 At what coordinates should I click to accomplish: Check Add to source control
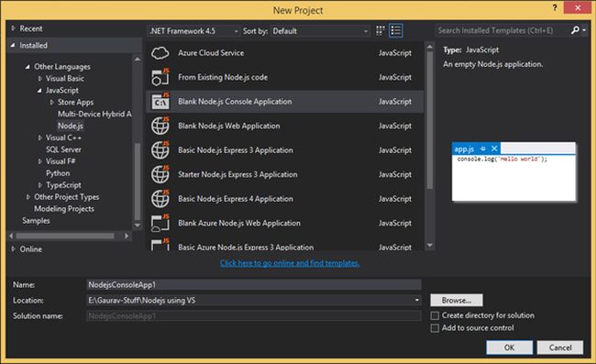[435, 328]
